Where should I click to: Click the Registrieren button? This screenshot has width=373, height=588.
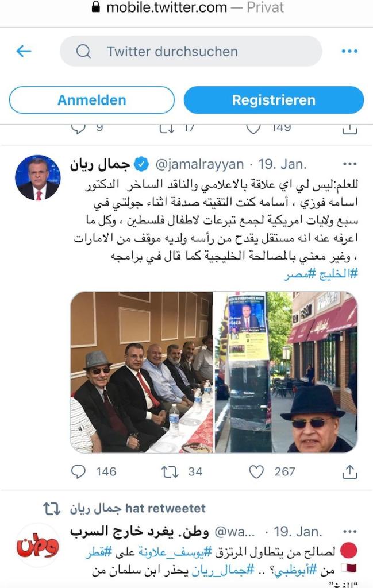274,100
